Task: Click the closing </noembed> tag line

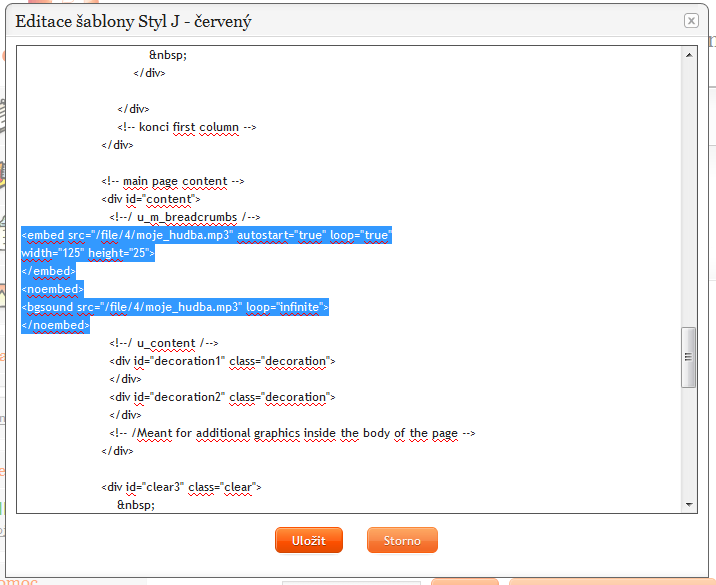Action: click(56, 325)
